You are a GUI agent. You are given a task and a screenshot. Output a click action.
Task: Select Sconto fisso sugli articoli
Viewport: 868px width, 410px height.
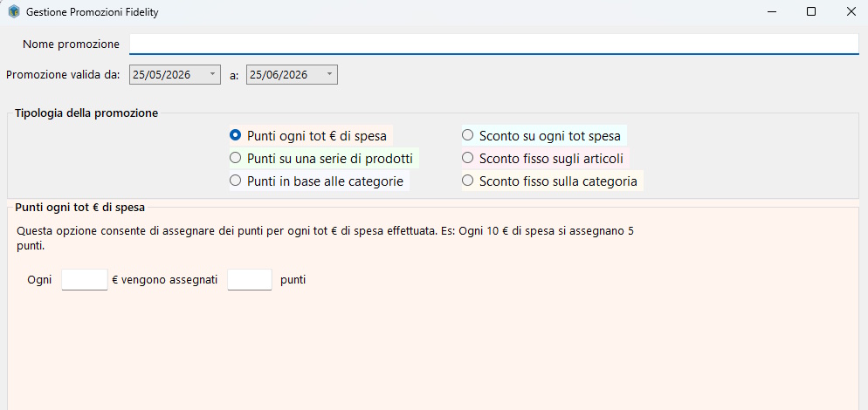coord(545,158)
